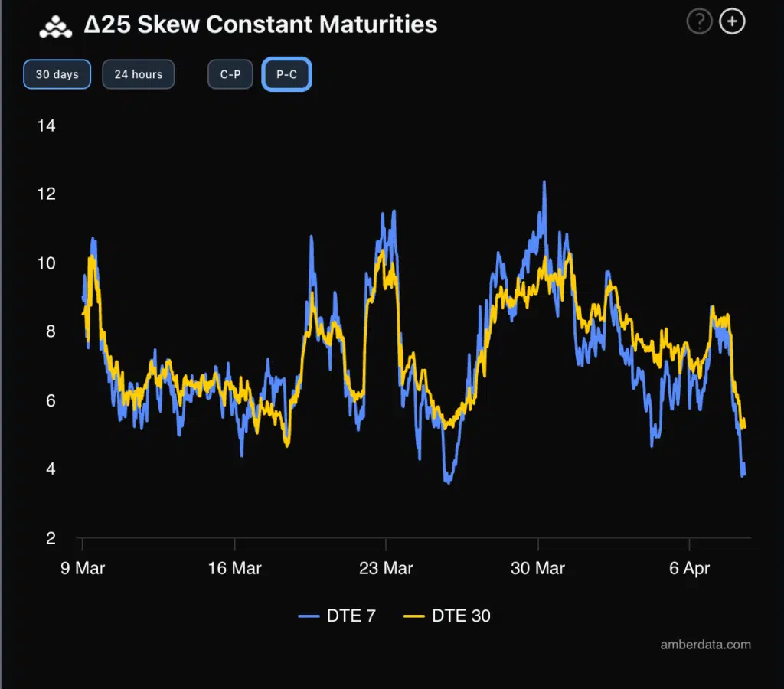Click the logo beside the chart title
The image size is (784, 689).
click(x=54, y=24)
